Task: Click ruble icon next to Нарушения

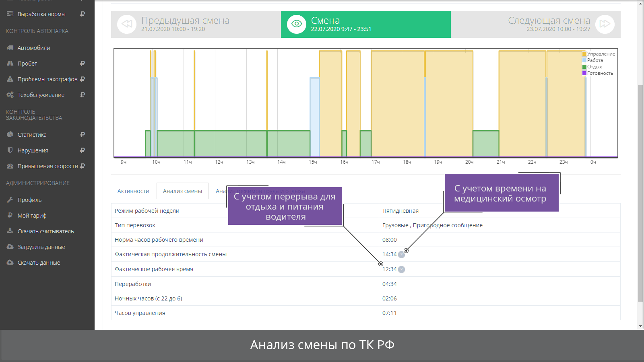Action: (x=83, y=150)
